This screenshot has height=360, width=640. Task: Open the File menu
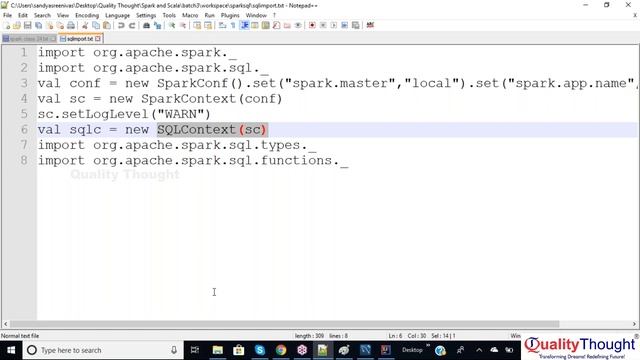7,16
